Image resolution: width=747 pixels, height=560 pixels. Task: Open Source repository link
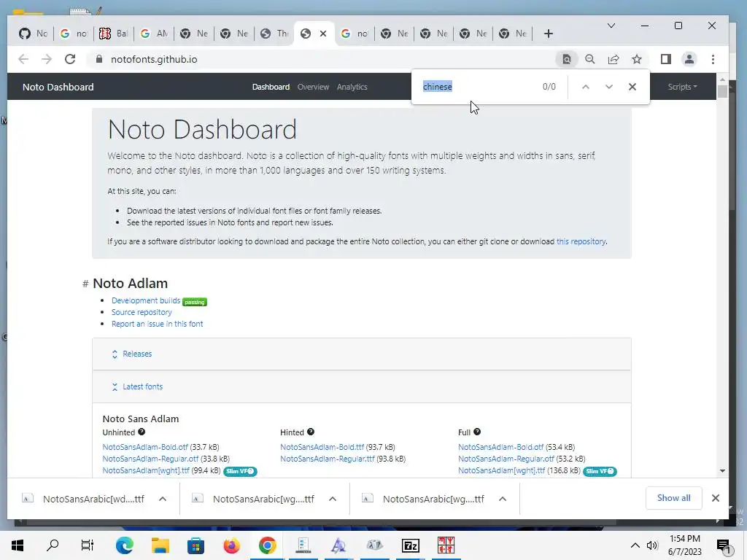point(142,312)
